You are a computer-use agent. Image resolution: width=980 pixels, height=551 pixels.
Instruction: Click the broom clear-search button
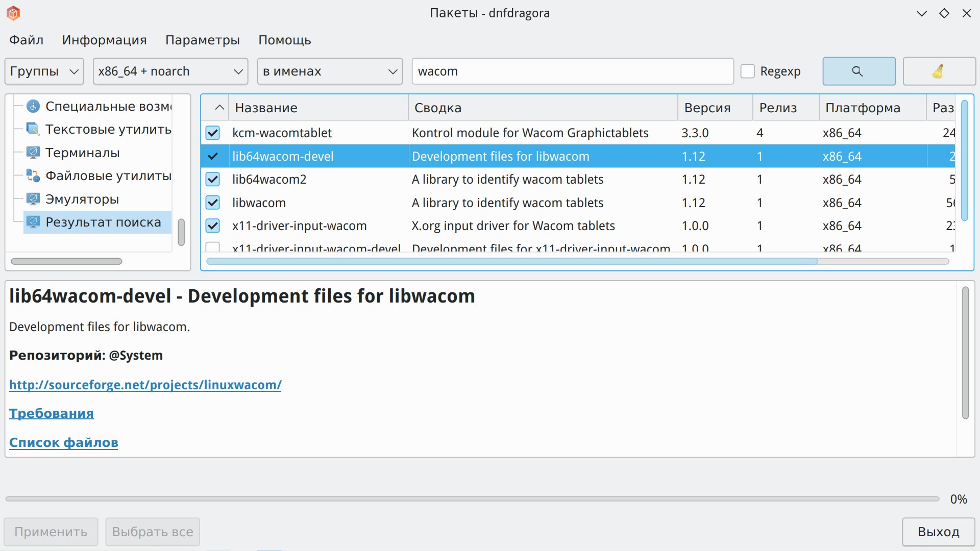pyautogui.click(x=939, y=71)
